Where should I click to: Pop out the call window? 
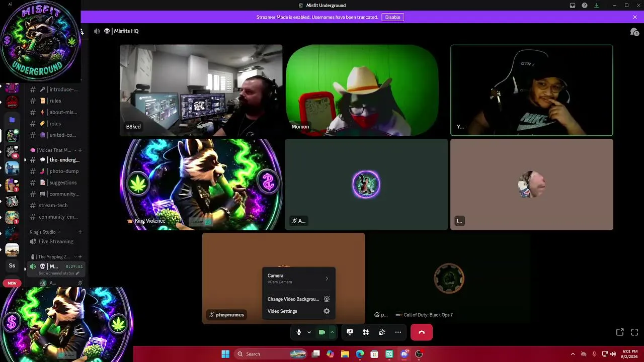[x=620, y=332]
